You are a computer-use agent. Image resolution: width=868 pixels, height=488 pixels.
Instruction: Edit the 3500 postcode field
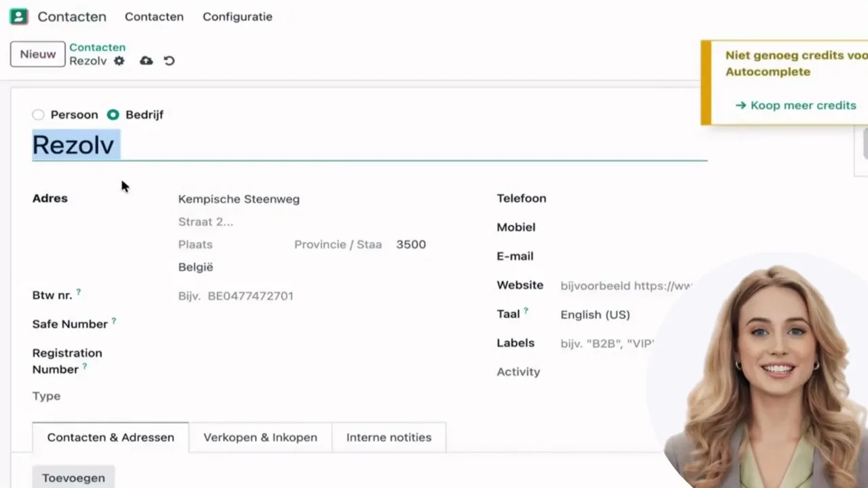(x=411, y=245)
